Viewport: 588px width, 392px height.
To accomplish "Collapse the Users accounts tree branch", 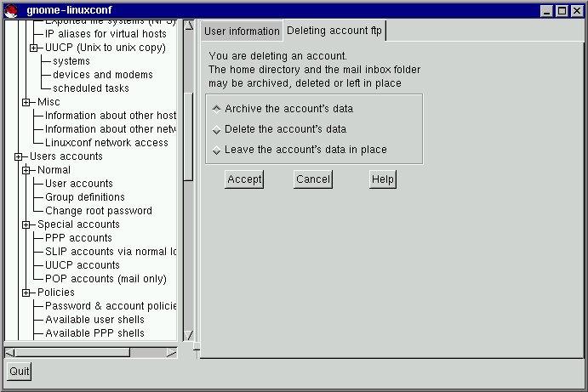I will (18, 156).
